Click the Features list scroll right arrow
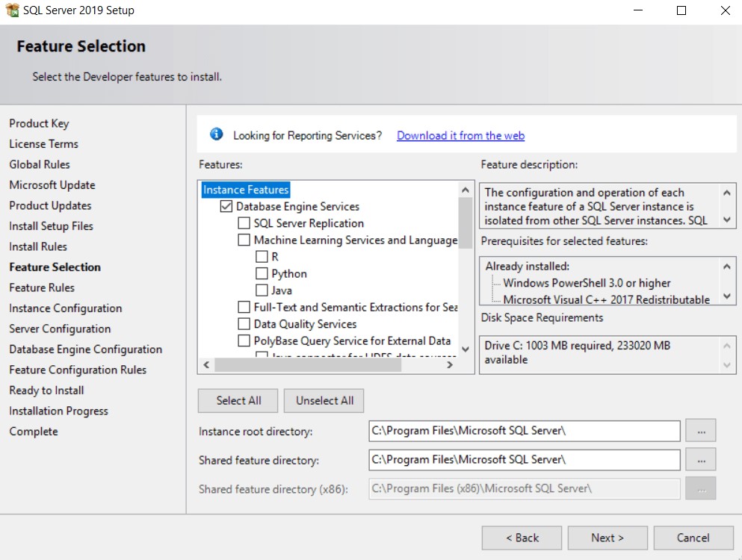The height and width of the screenshot is (560, 742). (450, 364)
